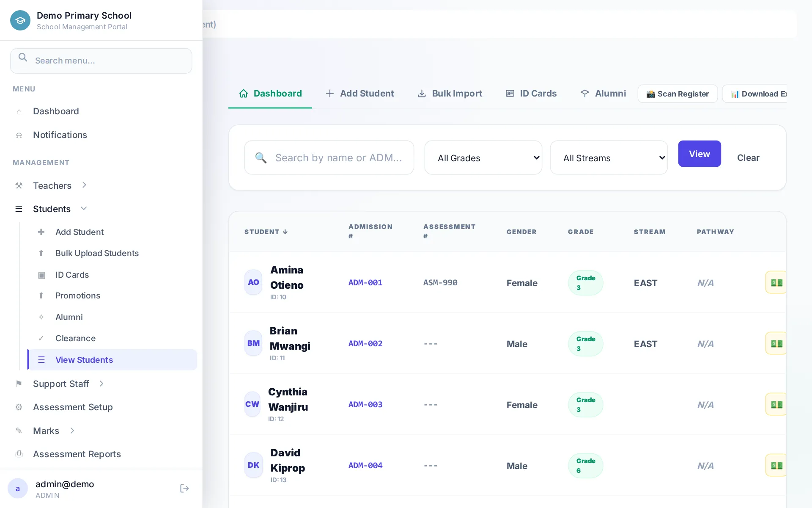The width and height of the screenshot is (812, 508).
Task: Open Promotions in the Students submenu
Action: pos(78,295)
